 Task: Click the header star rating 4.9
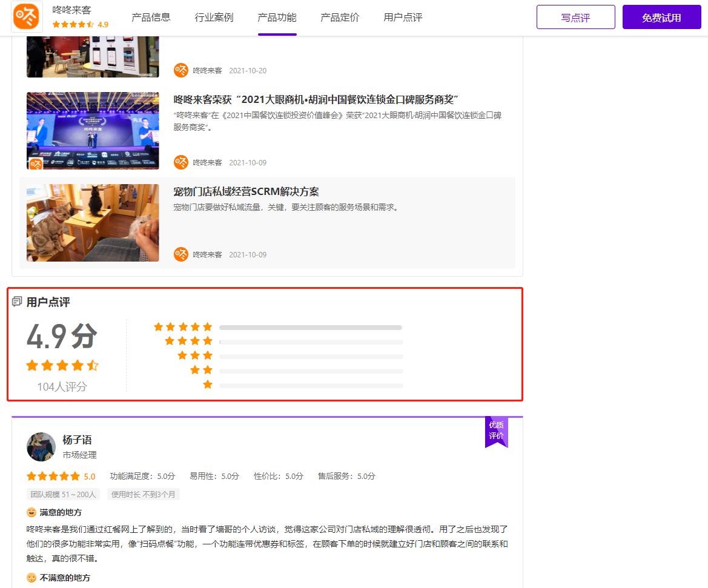coord(81,24)
